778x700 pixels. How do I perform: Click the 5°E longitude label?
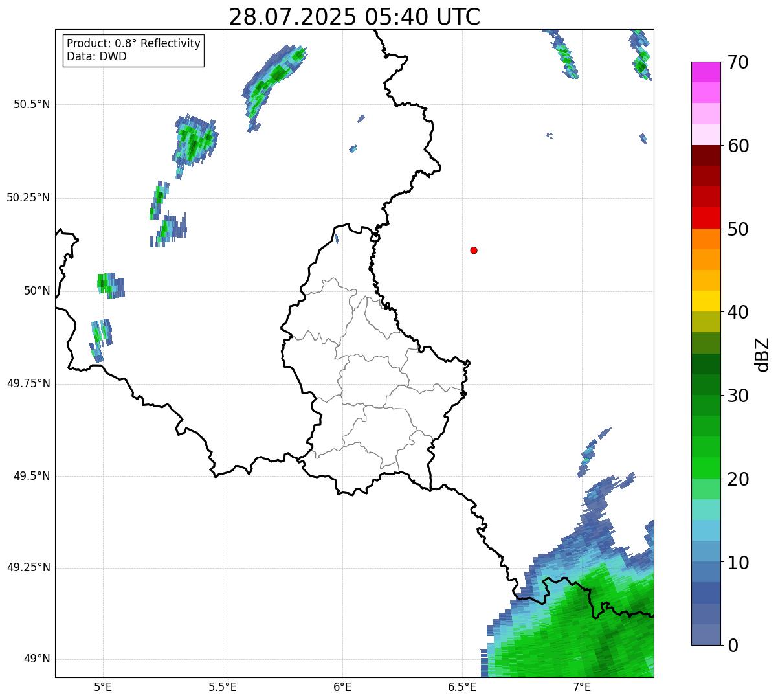coord(103,686)
